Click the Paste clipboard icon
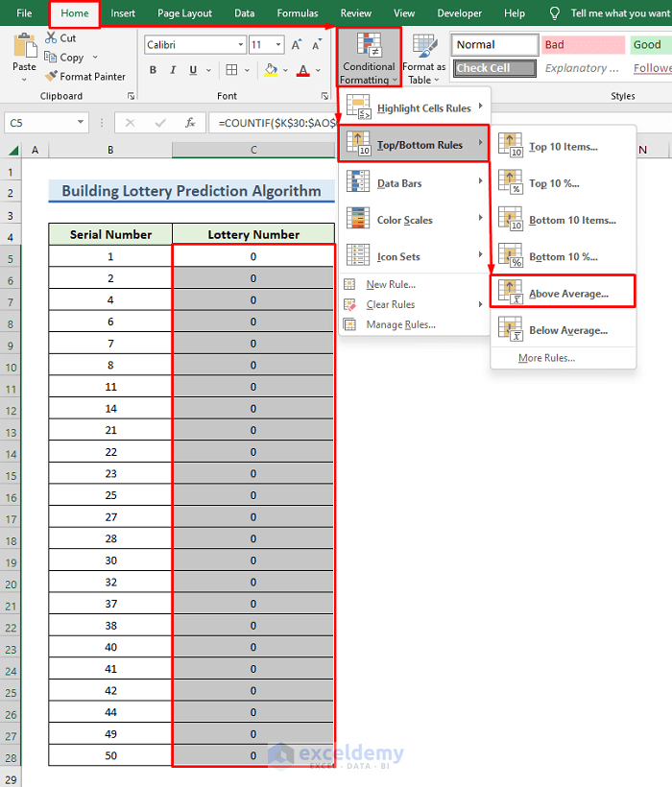The width and height of the screenshot is (672, 787). click(25, 46)
